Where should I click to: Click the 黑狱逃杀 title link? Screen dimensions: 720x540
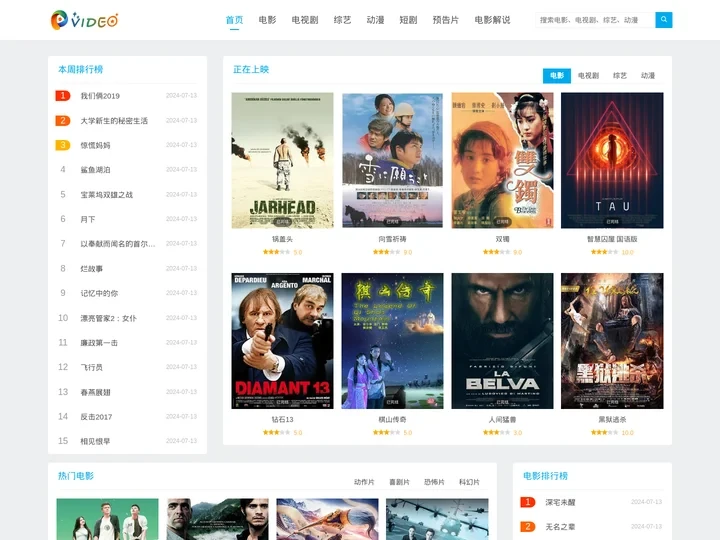coord(612,420)
